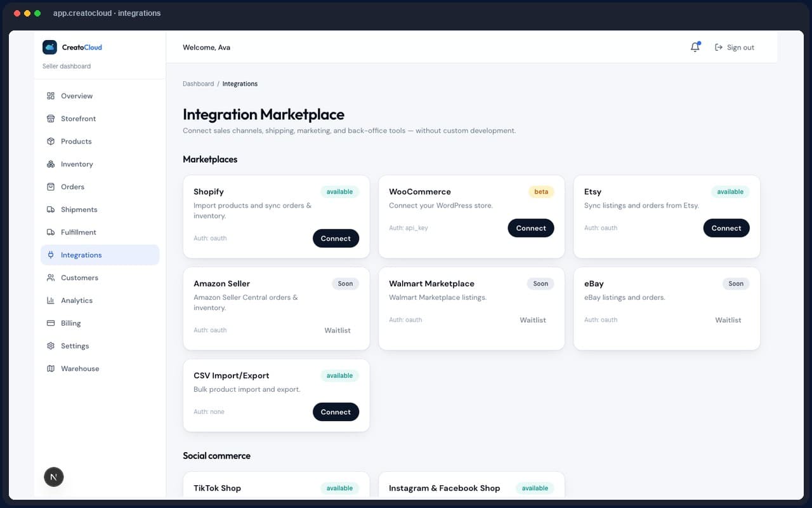812x508 pixels.
Task: Click the Orders archive icon
Action: click(51, 187)
